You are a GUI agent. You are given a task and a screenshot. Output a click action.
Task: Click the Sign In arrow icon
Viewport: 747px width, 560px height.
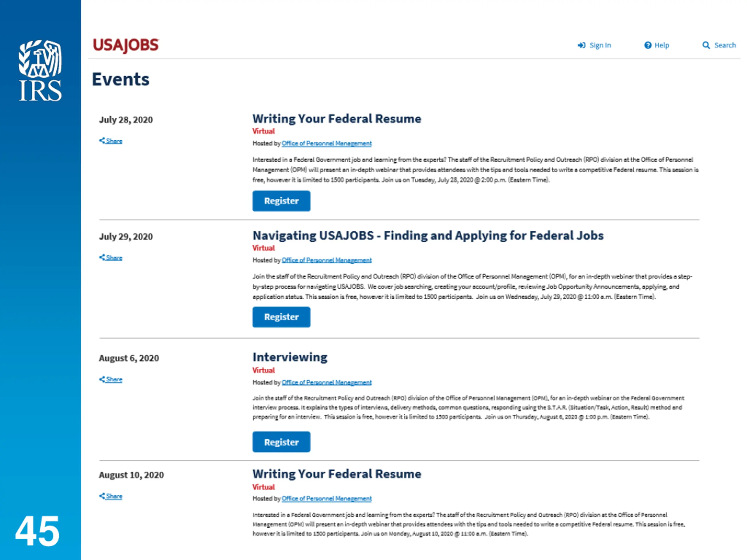(x=581, y=45)
